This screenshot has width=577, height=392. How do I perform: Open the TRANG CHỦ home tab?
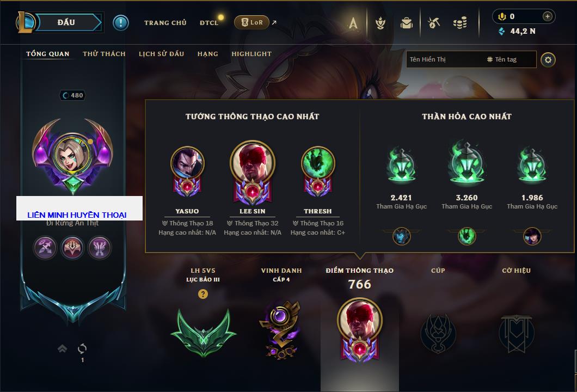click(x=165, y=23)
